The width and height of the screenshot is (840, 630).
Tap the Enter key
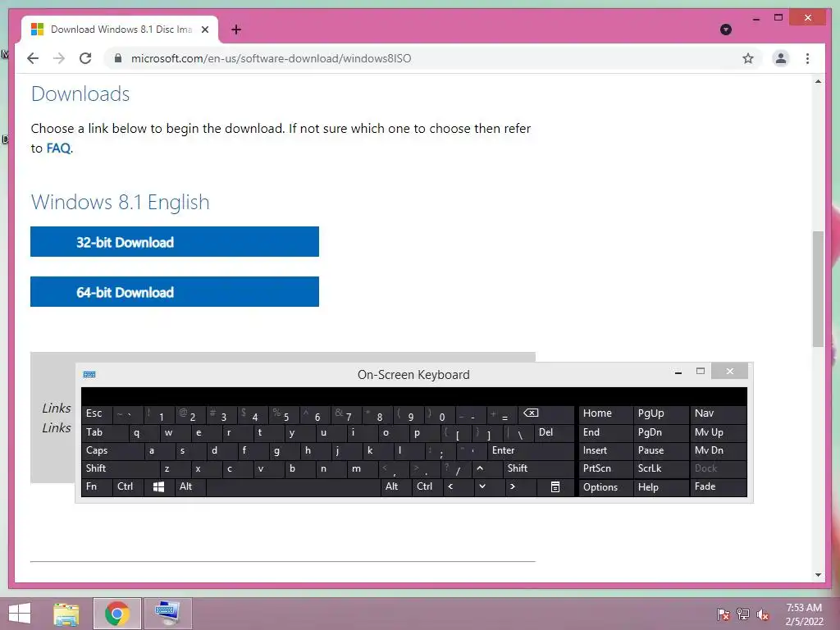coord(531,450)
